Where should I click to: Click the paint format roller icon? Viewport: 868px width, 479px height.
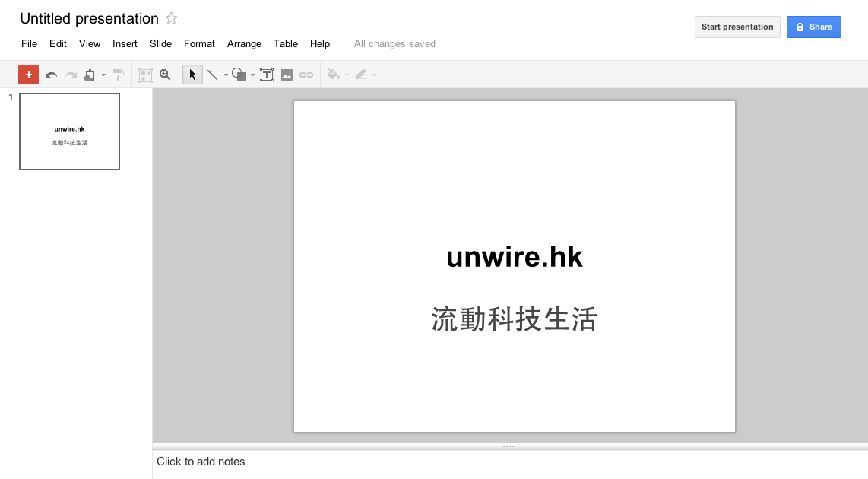coord(119,75)
